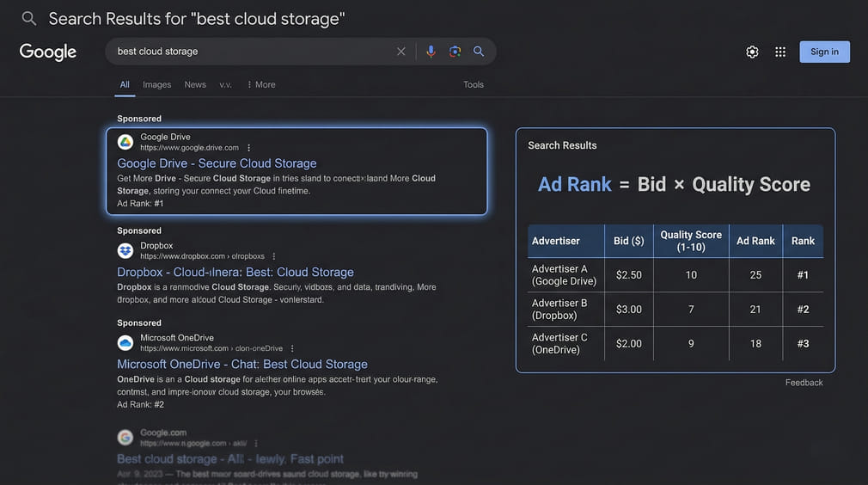The image size is (868, 485).
Task: Open the Tools options
Action: point(474,84)
